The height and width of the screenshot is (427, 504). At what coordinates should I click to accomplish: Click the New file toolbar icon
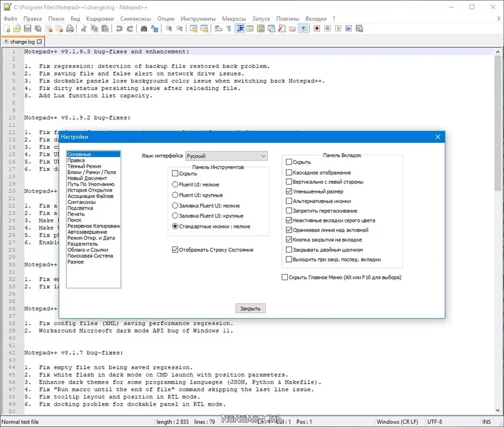(8, 29)
